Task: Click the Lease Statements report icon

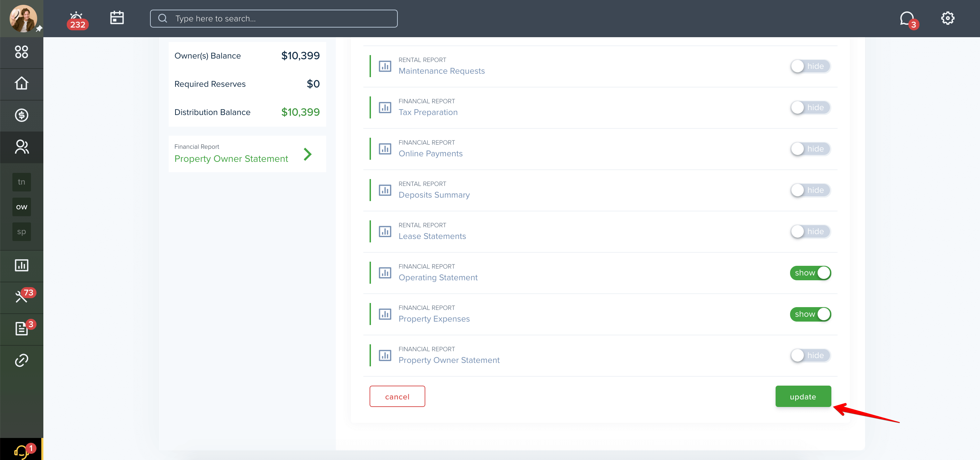Action: tap(385, 231)
